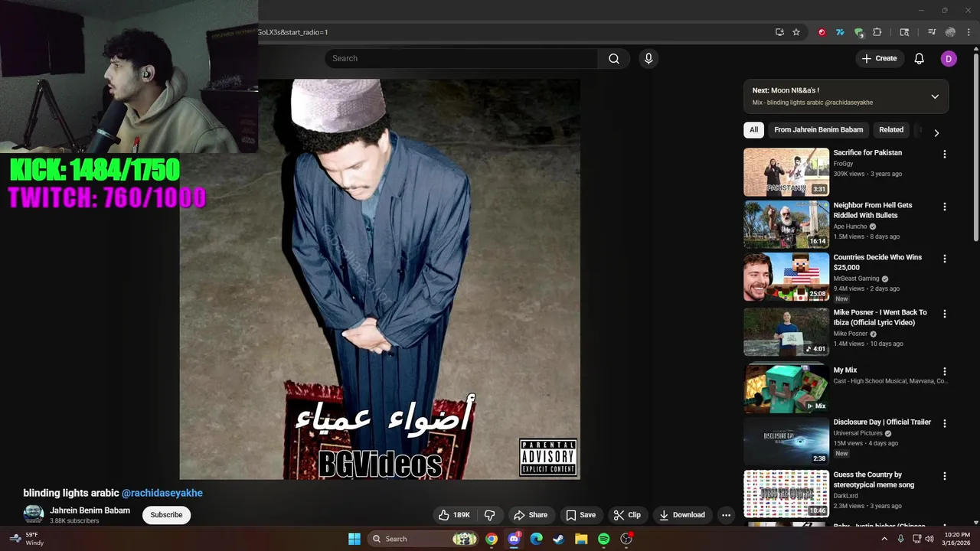Open MrBeast Gaming video thumbnail
Viewport: 980px width, 551px height.
786,277
